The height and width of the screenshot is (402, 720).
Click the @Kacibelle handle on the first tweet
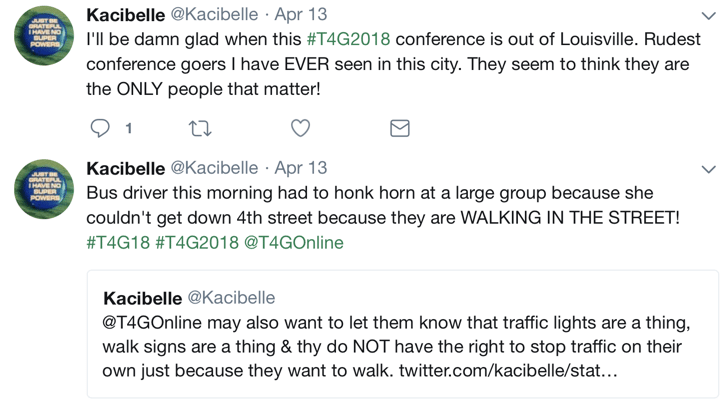[214, 15]
